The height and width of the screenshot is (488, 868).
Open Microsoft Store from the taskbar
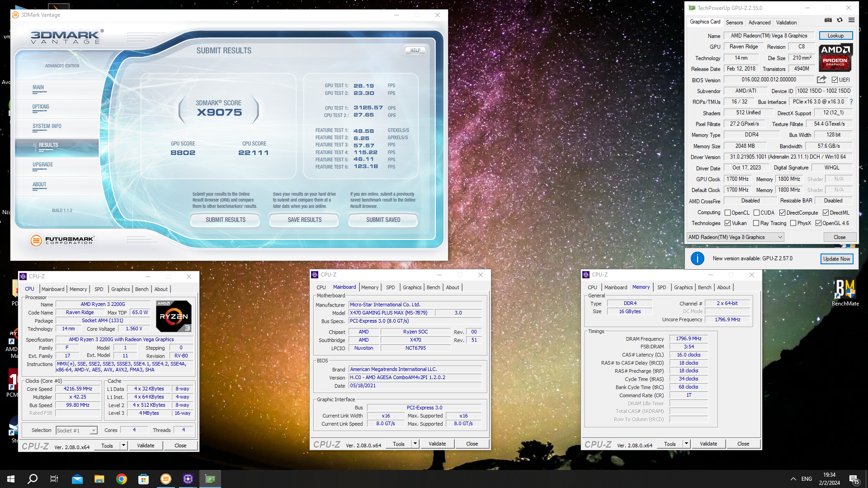coord(144,479)
